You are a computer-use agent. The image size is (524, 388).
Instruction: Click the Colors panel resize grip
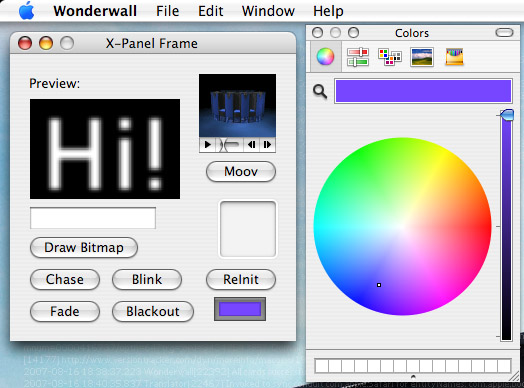(x=515, y=376)
